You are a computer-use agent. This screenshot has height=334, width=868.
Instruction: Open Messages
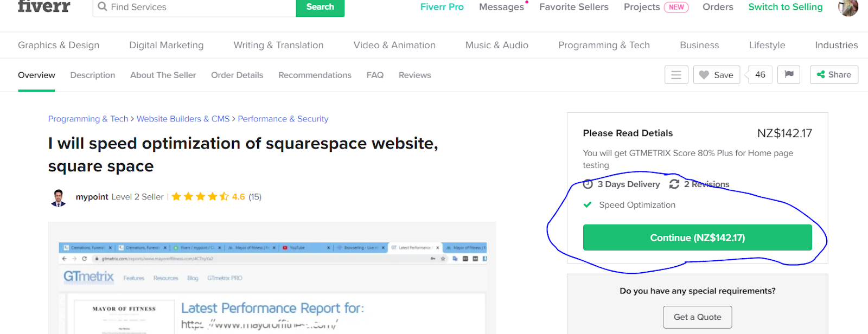501,7
